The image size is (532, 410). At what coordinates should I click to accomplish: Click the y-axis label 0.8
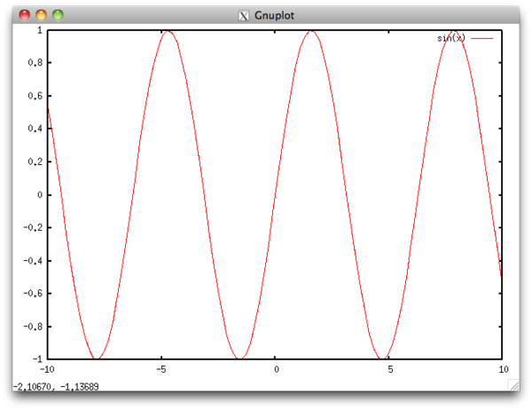click(x=35, y=63)
